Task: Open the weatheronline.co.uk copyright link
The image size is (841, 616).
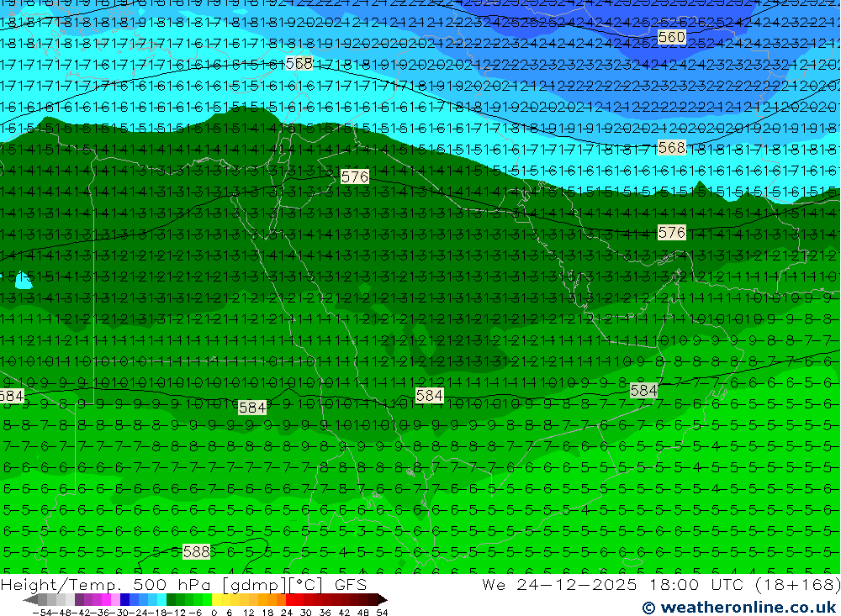Action: point(739,608)
